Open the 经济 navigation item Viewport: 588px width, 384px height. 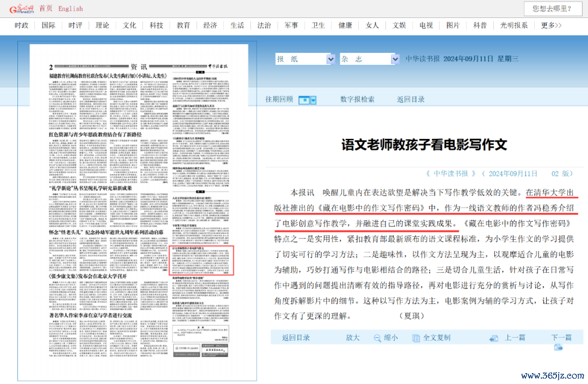[210, 26]
